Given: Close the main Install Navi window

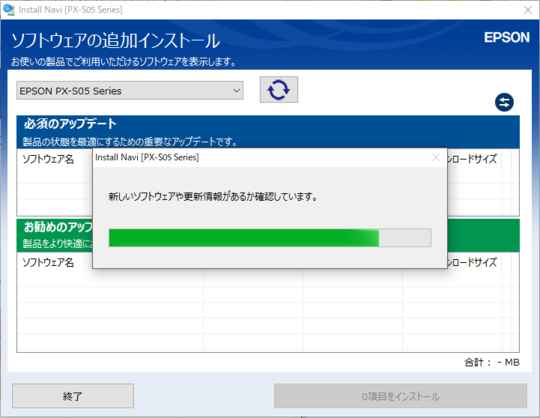Looking at the screenshot, I should 528,10.
